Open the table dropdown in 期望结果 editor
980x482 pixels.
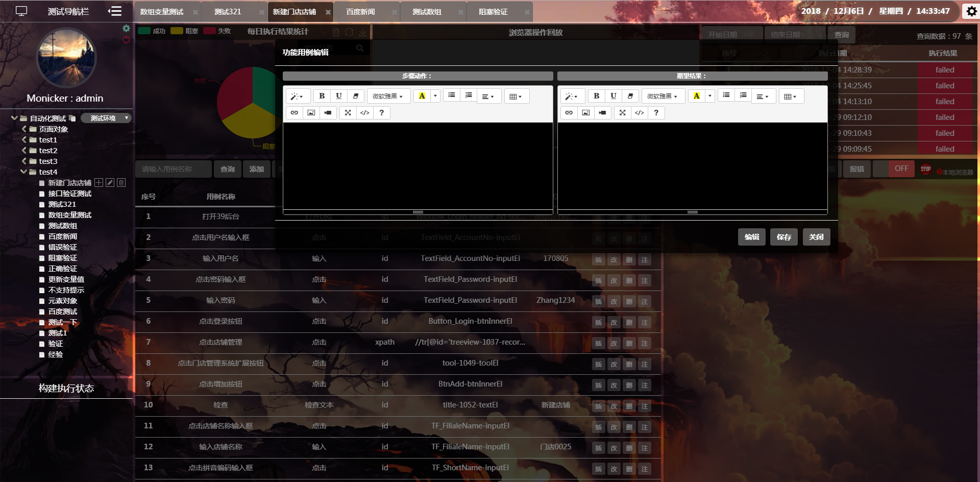[791, 97]
